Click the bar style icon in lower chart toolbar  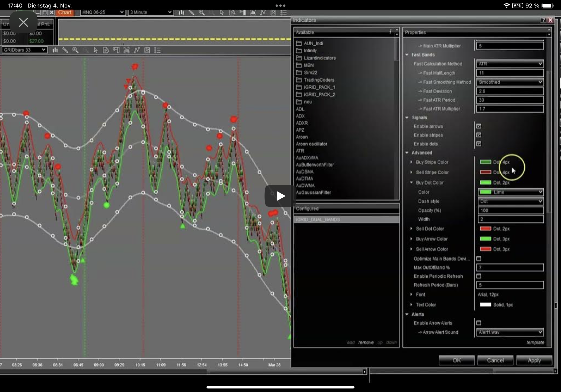[x=55, y=50]
